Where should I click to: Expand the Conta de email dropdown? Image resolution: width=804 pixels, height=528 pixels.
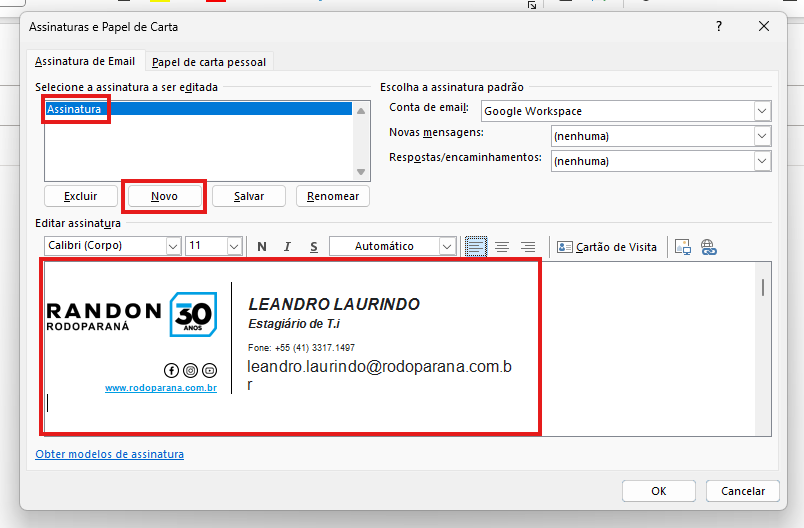pos(762,111)
